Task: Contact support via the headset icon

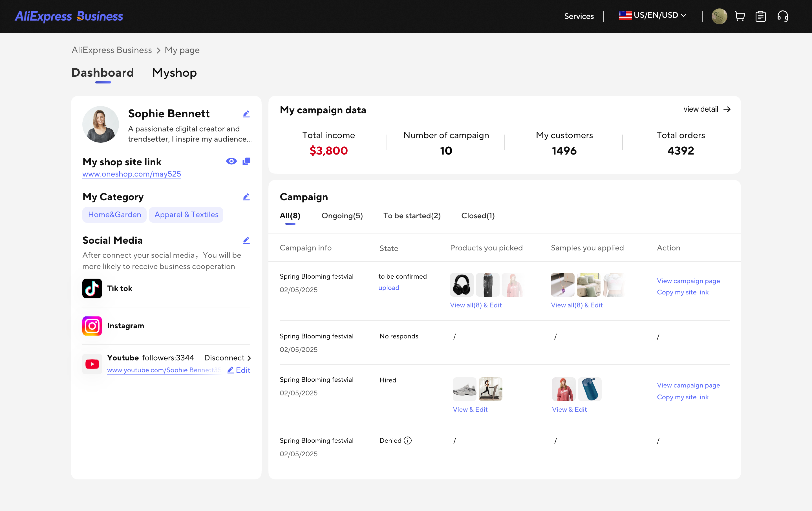Action: pos(783,16)
